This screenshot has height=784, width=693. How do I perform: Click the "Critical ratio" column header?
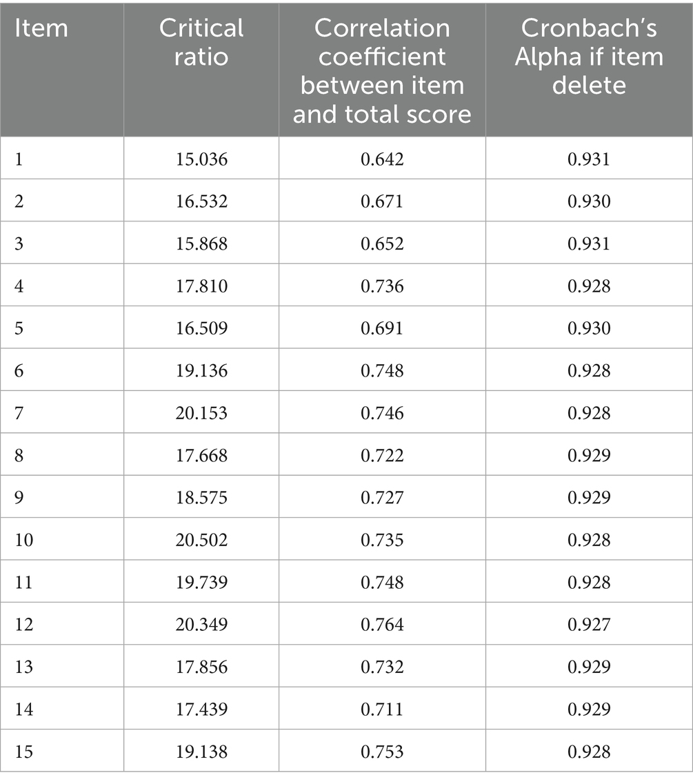point(201,41)
